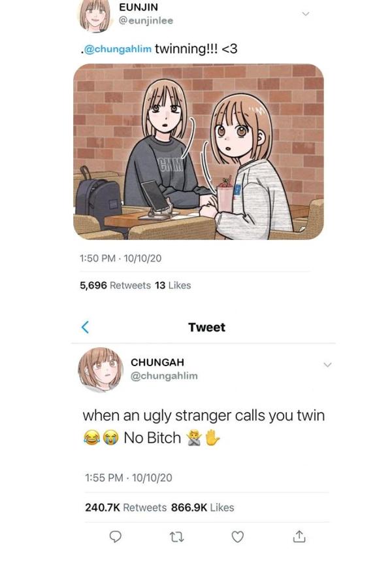Open CHUNGAH's profile avatar

[100, 369]
